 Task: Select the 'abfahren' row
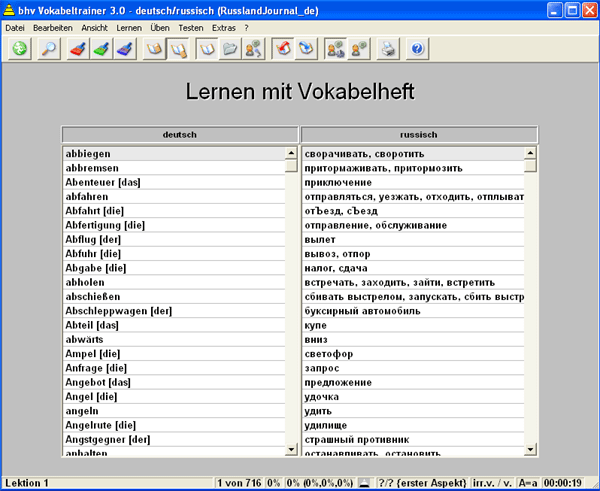click(x=174, y=197)
